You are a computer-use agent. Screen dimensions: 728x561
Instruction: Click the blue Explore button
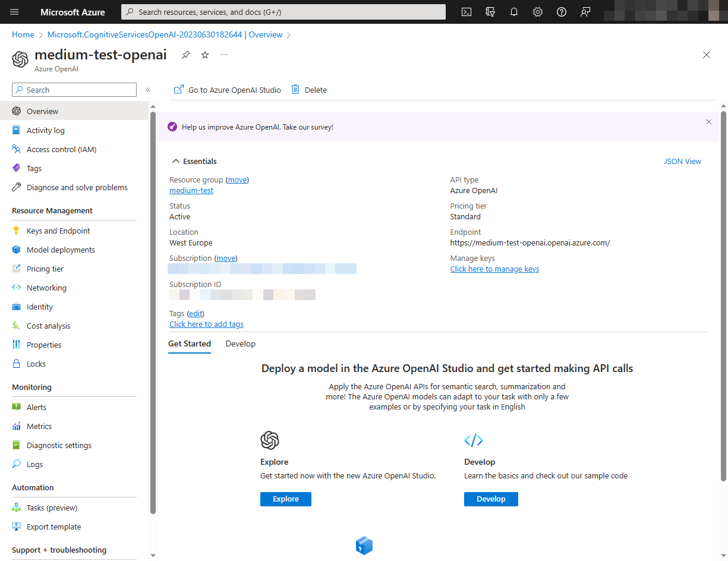point(286,499)
